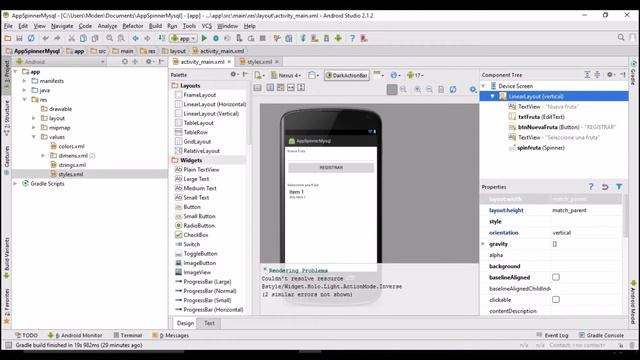Click the zoom out icon above preview
The height and width of the screenshot is (360, 640).
[429, 89]
